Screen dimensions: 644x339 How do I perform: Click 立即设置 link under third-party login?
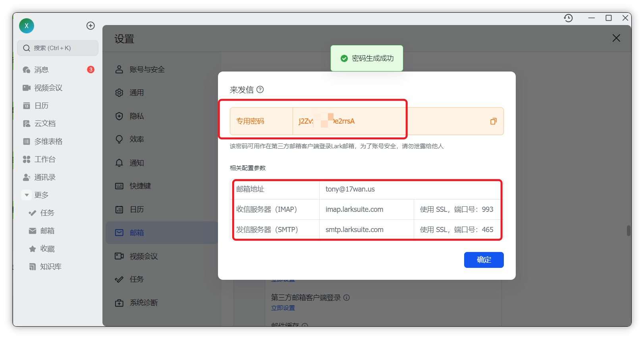point(283,308)
